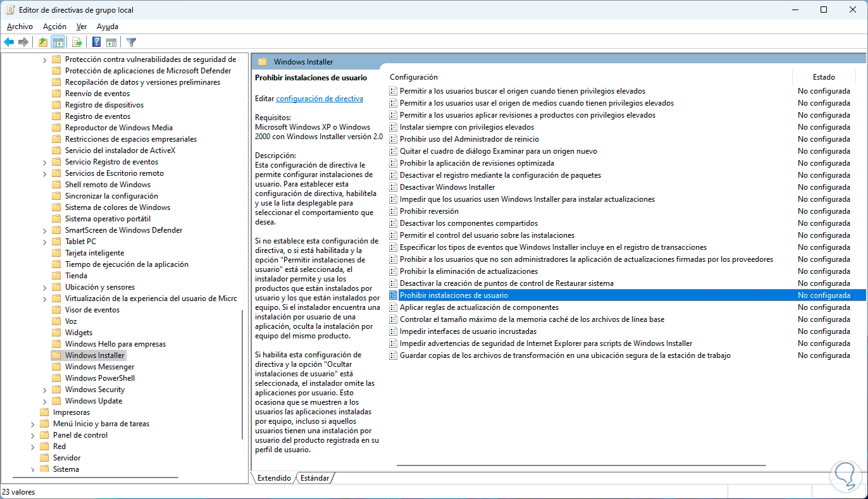The height and width of the screenshot is (499, 868).
Task: Switch to the Extendido tab
Action: [x=274, y=478]
